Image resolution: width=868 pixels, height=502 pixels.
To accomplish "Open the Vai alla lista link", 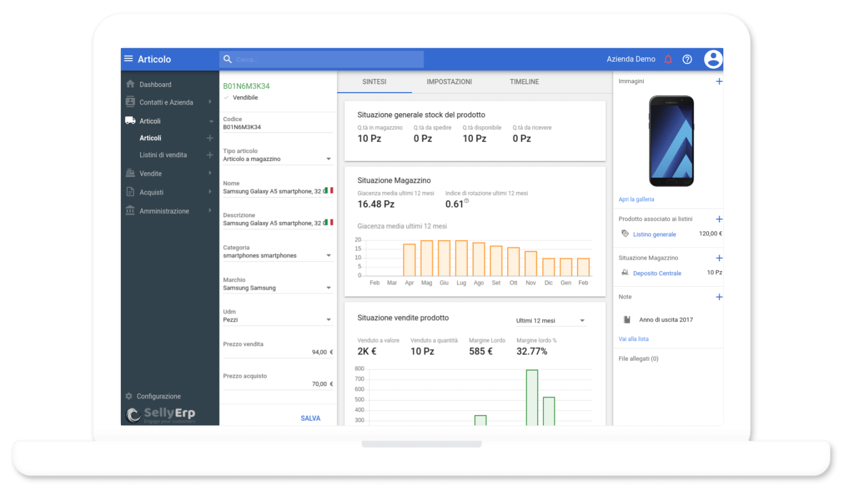I will (x=633, y=339).
